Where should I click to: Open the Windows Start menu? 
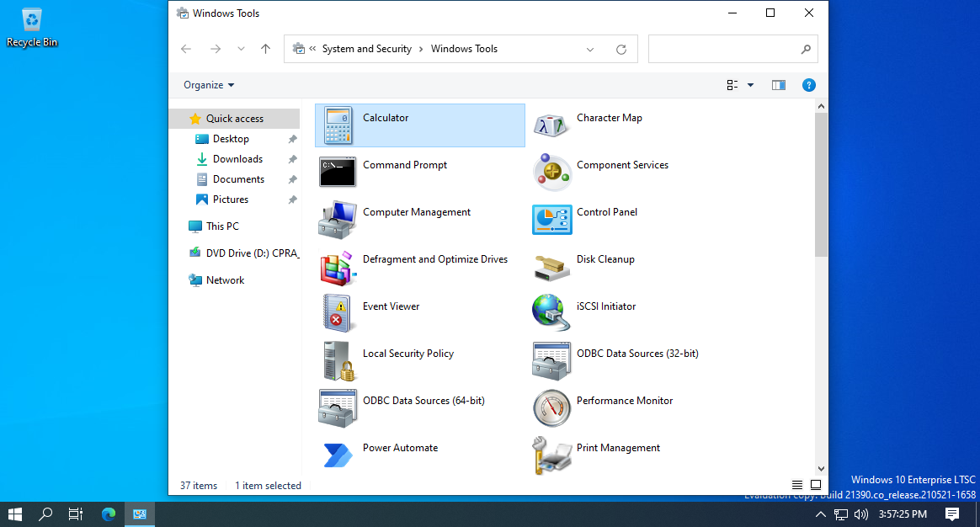pyautogui.click(x=15, y=514)
